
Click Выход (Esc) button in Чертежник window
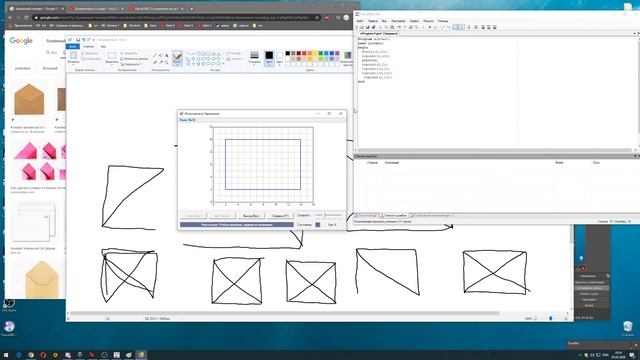[x=251, y=216]
